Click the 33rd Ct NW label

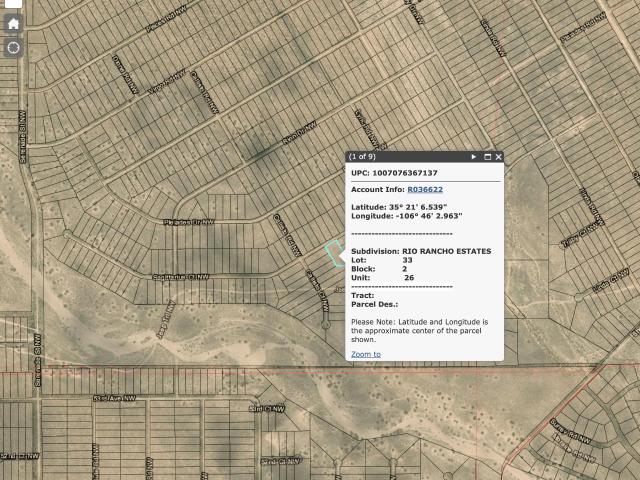[x=267, y=409]
